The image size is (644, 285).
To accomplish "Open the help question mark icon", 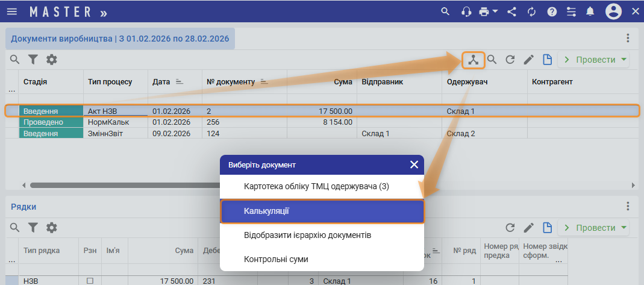I will pyautogui.click(x=552, y=11).
